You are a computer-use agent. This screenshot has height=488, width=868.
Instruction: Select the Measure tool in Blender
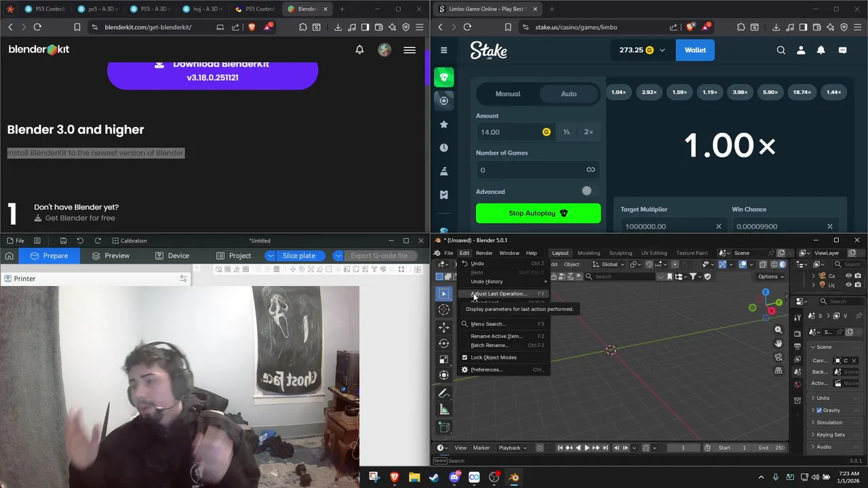[x=444, y=409]
